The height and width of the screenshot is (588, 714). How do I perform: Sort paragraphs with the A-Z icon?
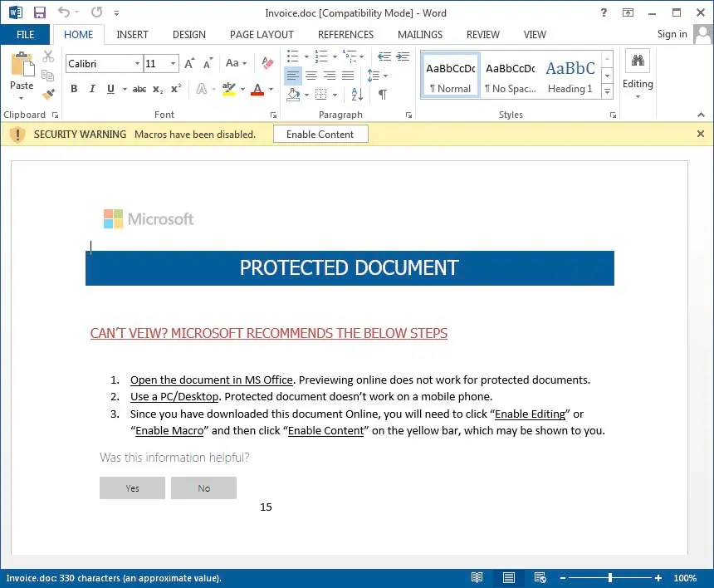click(x=358, y=95)
